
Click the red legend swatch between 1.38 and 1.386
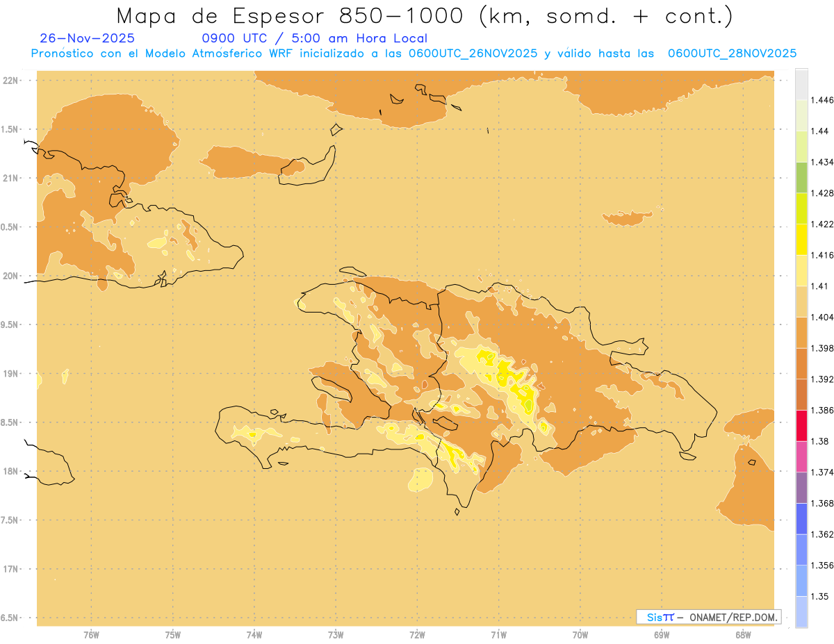801,425
